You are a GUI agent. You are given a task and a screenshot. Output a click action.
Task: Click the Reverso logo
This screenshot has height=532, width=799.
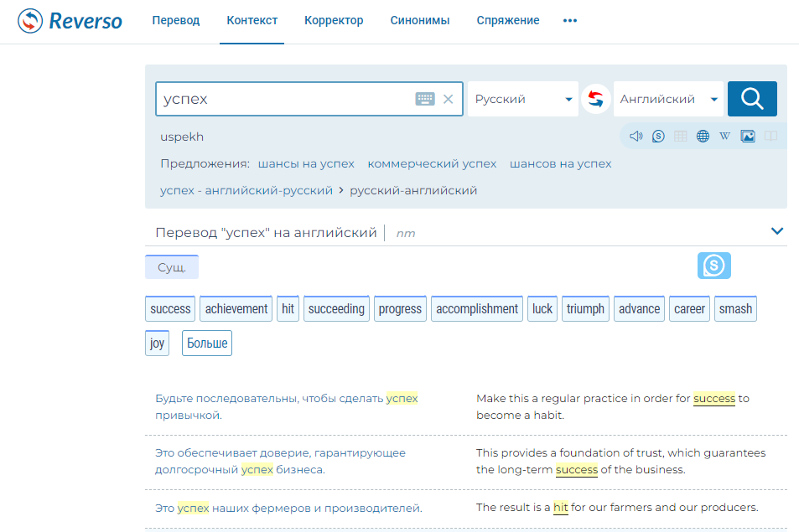pos(70,21)
